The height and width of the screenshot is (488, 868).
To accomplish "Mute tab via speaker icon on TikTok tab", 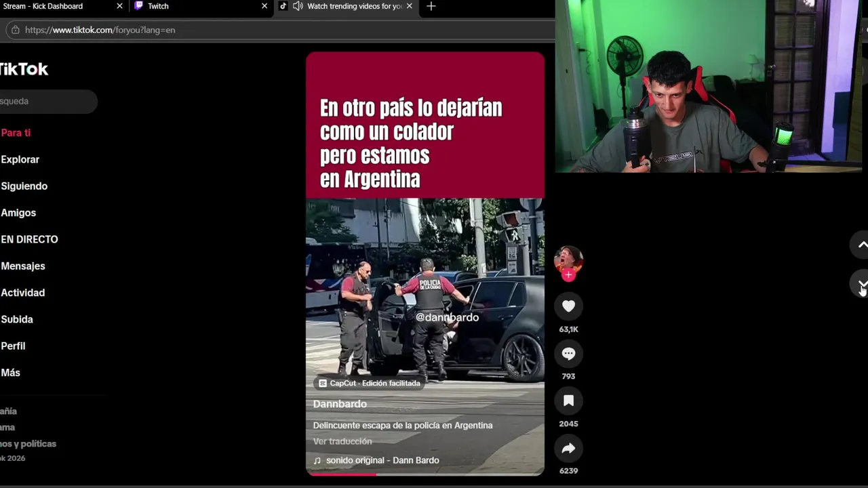I will coord(298,6).
